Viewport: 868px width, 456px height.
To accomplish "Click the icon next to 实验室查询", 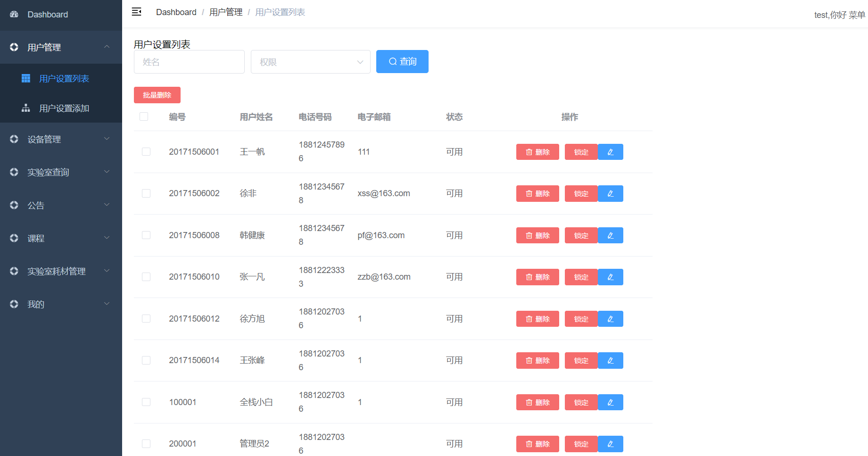I will [14, 172].
